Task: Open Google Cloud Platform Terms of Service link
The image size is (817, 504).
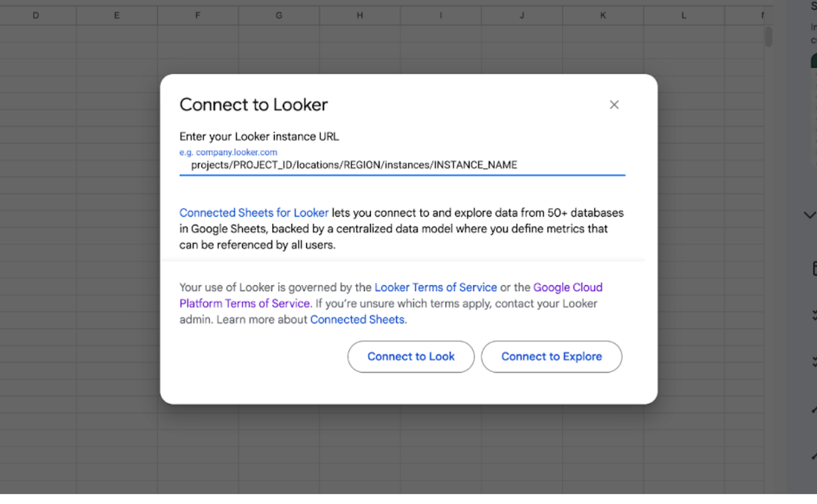Action: tap(568, 287)
